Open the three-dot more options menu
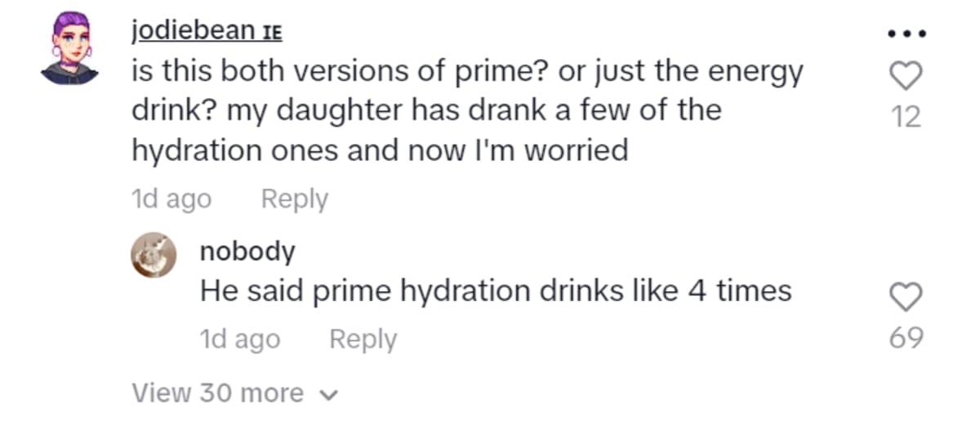The height and width of the screenshot is (421, 980). coord(905,34)
